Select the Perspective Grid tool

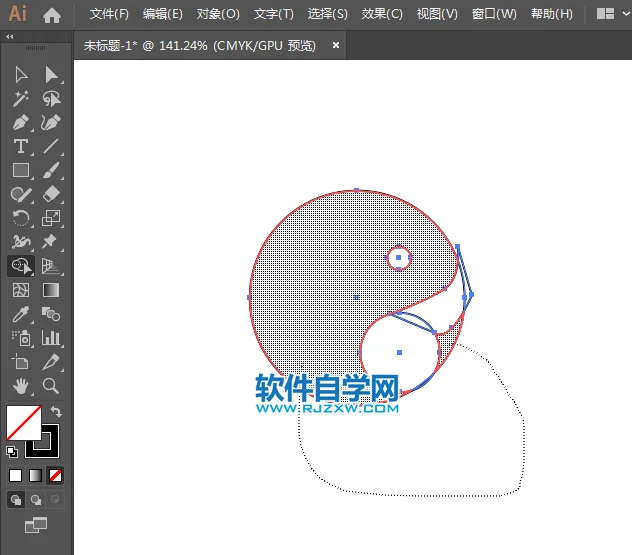[51, 266]
